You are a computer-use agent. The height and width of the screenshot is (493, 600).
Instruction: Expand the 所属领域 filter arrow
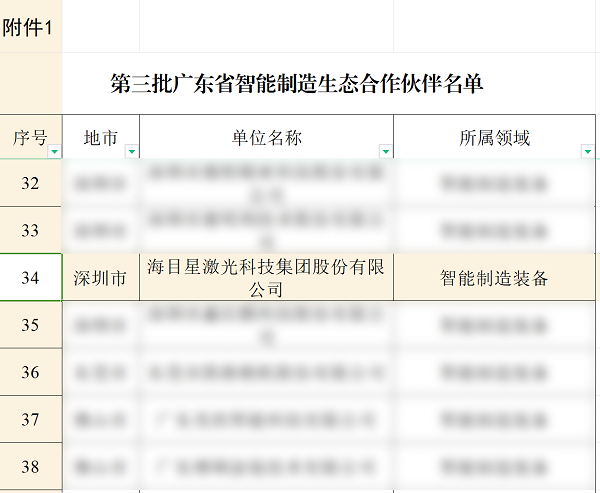tap(587, 152)
